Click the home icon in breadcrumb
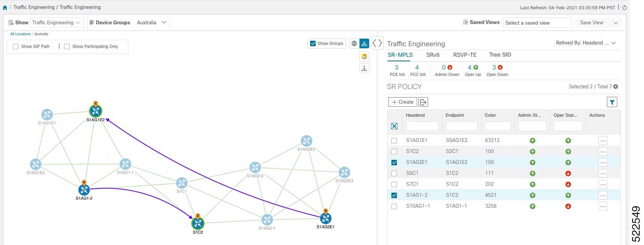Screen dimensions: 644x245 (x=5, y=8)
